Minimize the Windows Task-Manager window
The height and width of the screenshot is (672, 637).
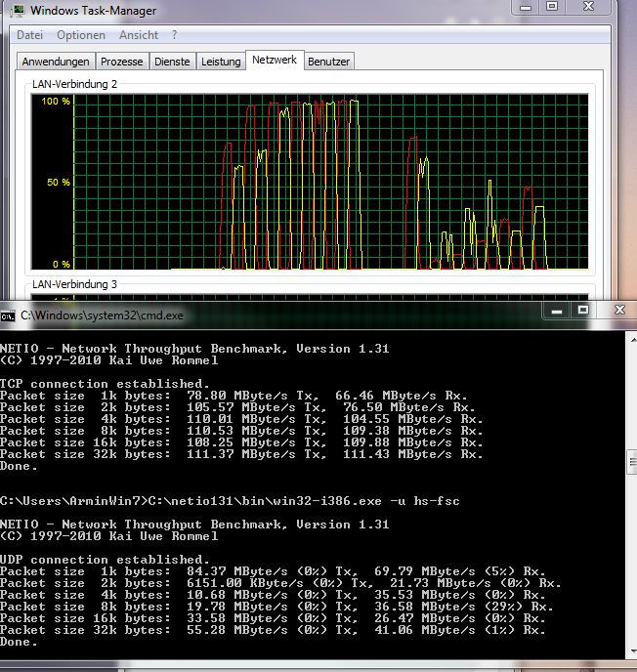(x=526, y=7)
